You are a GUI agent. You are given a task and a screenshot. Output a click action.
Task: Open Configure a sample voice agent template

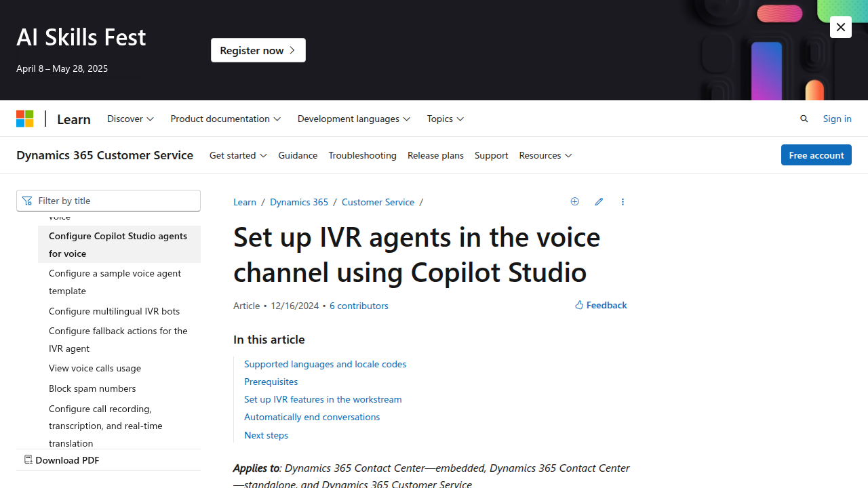click(x=119, y=281)
